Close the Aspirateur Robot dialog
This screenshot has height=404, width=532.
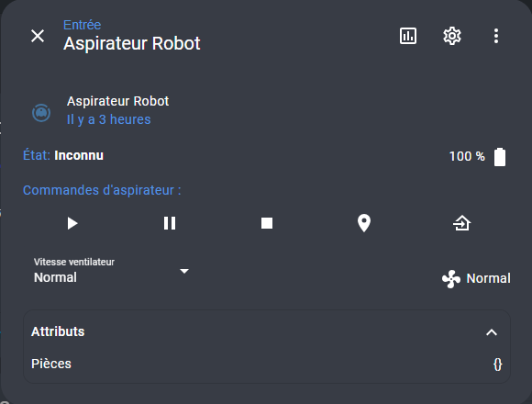(38, 36)
